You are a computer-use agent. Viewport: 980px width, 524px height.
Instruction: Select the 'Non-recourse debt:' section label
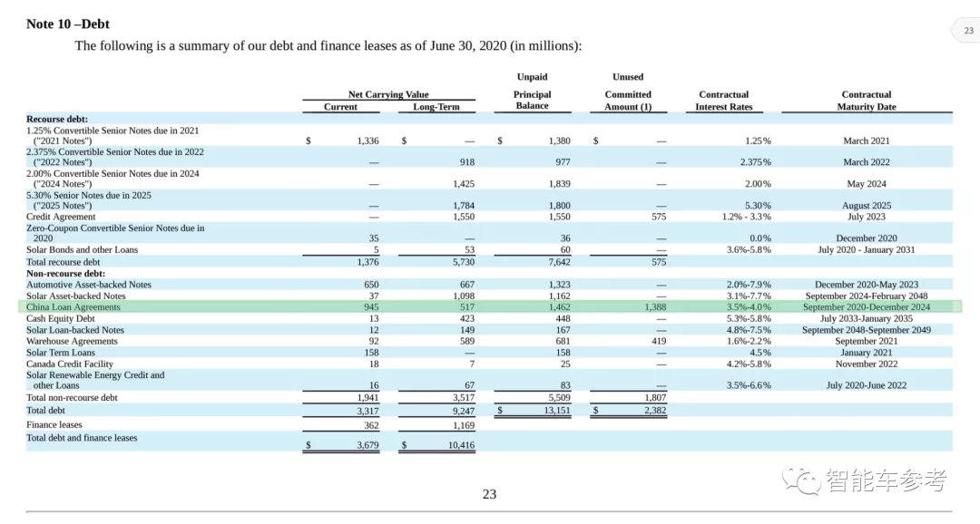point(66,273)
